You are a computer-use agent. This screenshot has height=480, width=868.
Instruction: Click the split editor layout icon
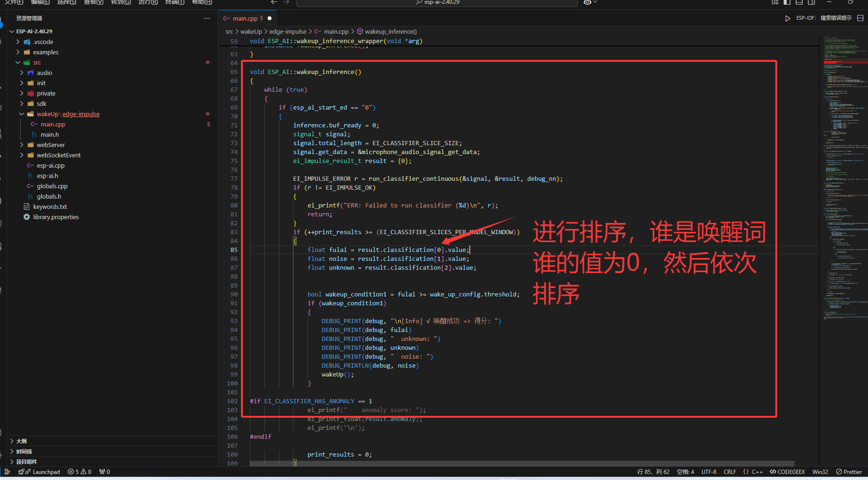[860, 18]
